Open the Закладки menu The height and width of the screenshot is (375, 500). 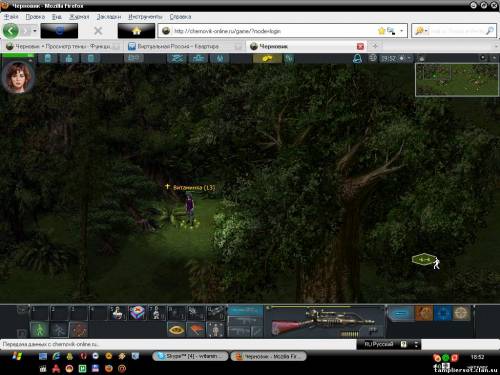(109, 17)
